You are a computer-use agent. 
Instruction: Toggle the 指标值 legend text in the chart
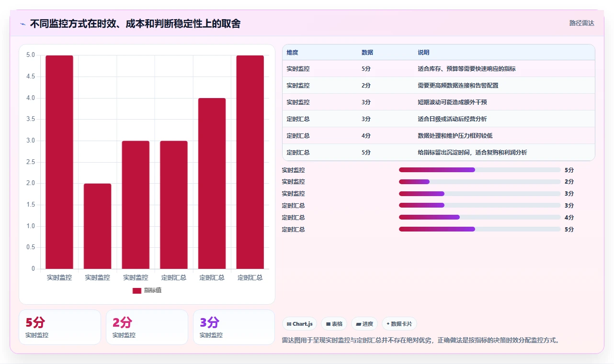coord(153,290)
